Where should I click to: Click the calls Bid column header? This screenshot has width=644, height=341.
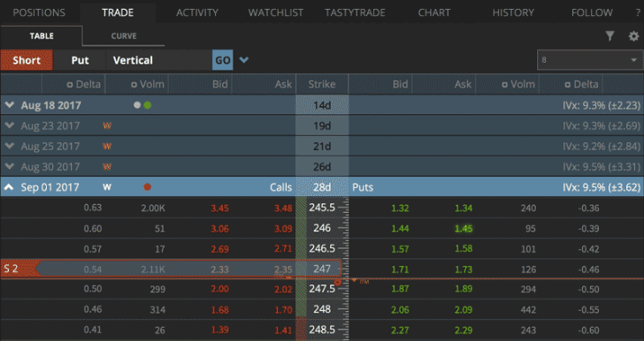click(x=220, y=84)
